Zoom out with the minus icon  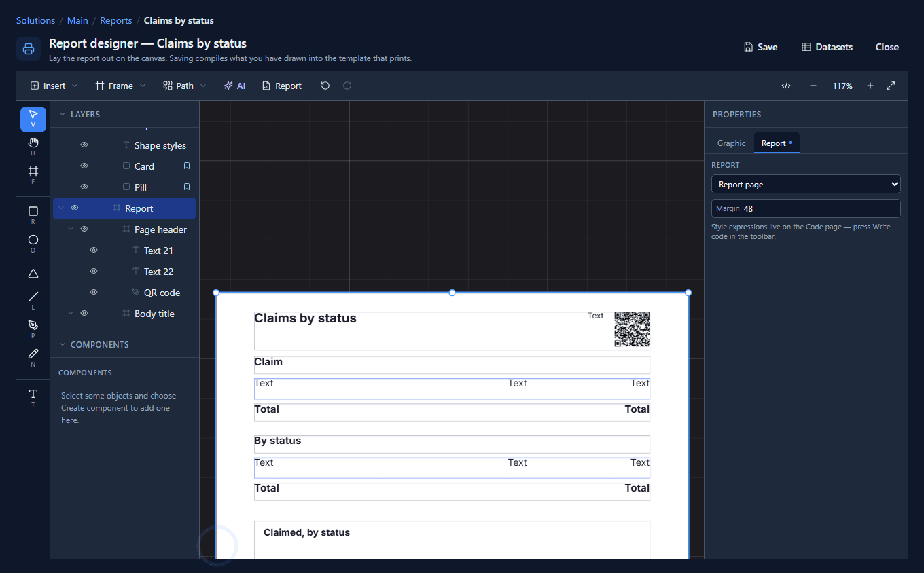pos(813,86)
